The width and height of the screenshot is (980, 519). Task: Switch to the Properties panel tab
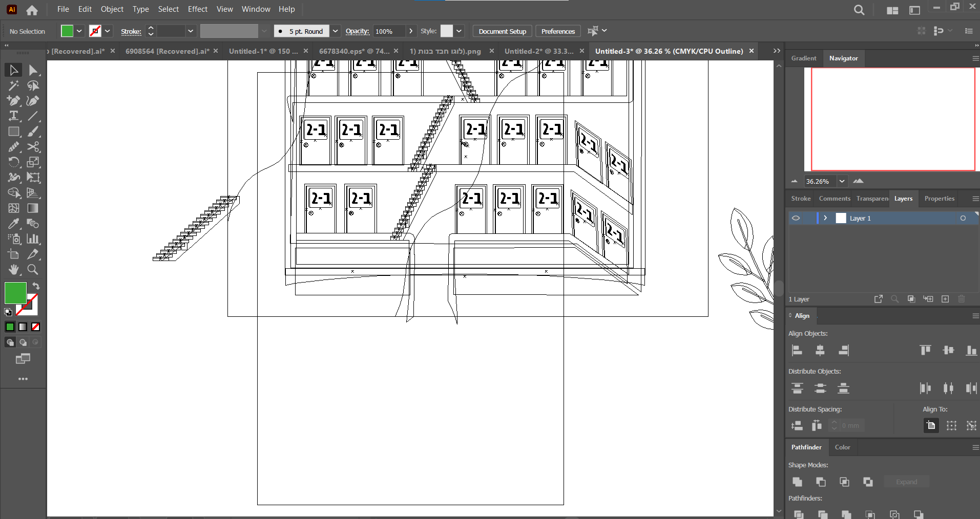(940, 199)
